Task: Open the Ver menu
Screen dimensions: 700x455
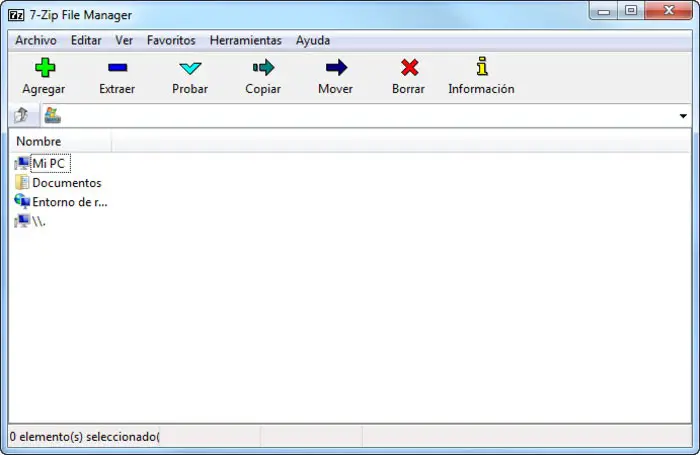Action: (124, 41)
